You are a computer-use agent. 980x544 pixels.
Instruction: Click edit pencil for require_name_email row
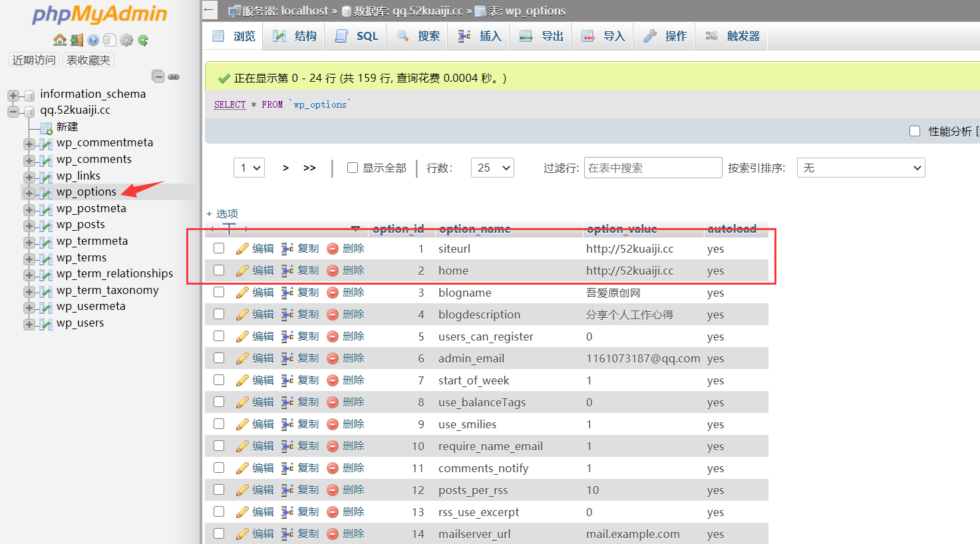click(242, 446)
